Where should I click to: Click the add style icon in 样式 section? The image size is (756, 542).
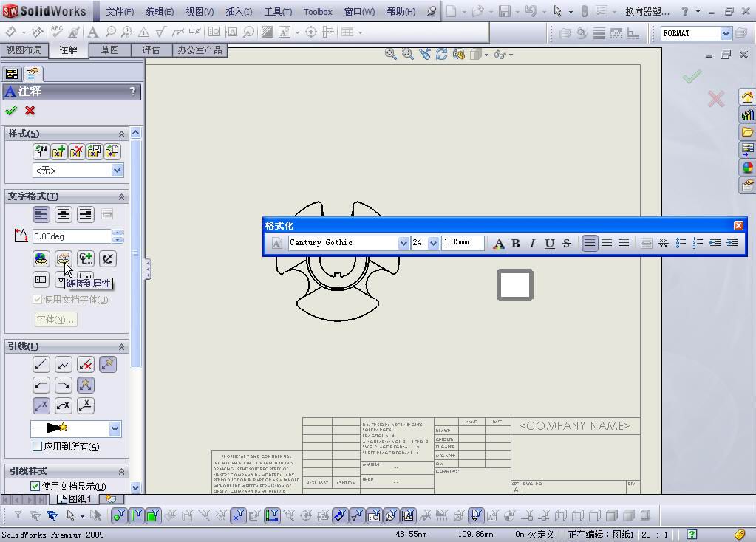pyautogui.click(x=58, y=152)
